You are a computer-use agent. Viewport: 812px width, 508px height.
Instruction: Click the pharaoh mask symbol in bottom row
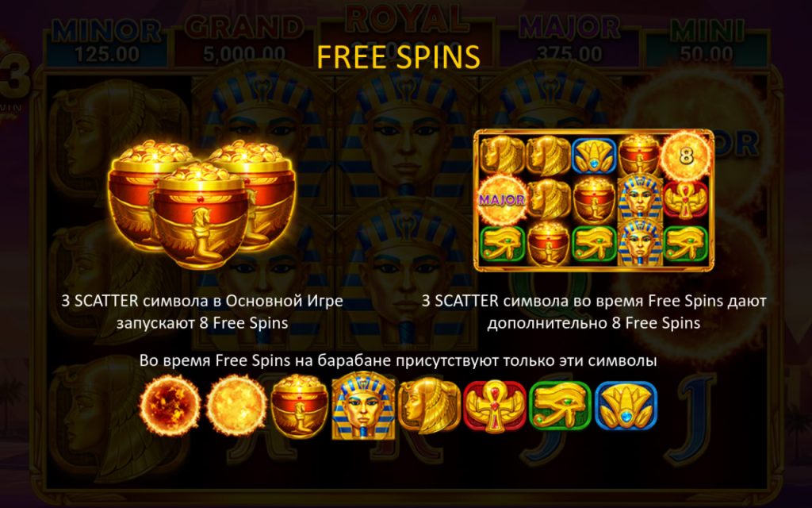point(363,406)
